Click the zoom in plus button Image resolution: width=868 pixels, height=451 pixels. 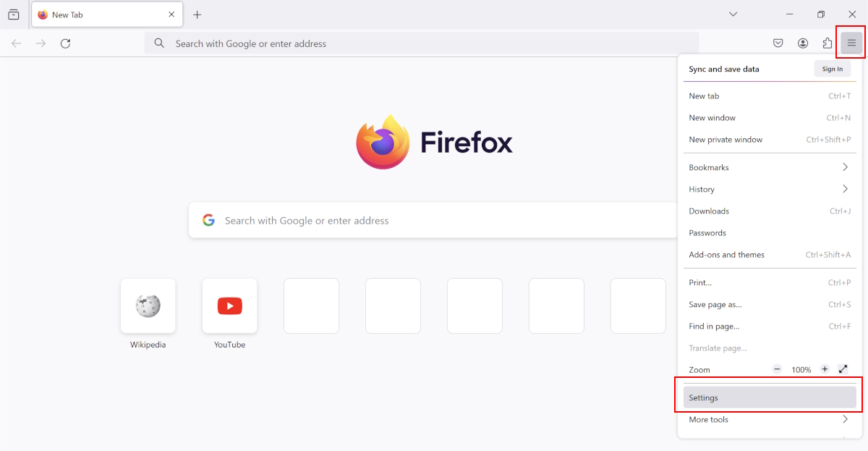[825, 369]
